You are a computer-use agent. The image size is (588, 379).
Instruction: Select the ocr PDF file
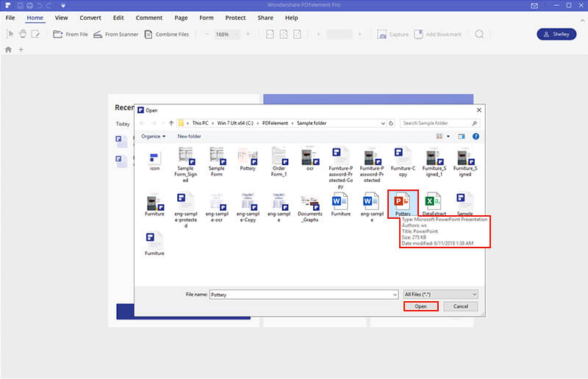(x=309, y=159)
